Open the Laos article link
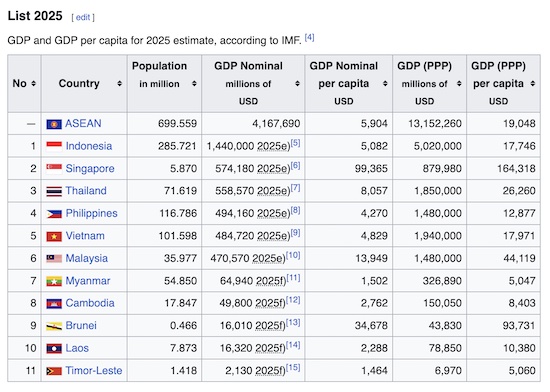This screenshot has height=392, width=550. [x=77, y=348]
